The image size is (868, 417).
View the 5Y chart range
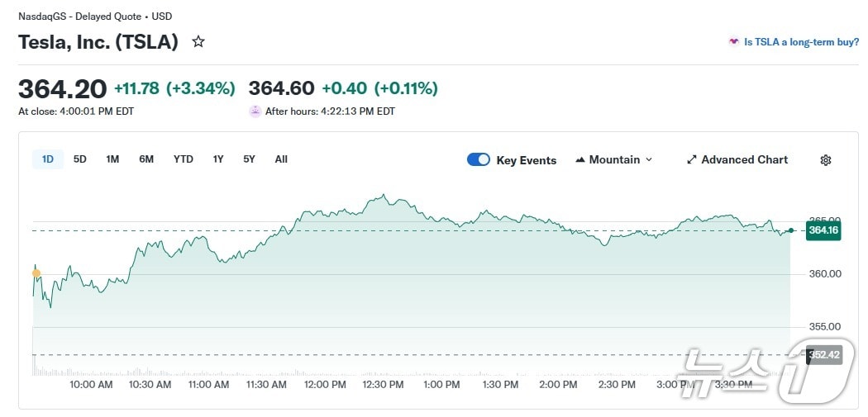coord(249,159)
